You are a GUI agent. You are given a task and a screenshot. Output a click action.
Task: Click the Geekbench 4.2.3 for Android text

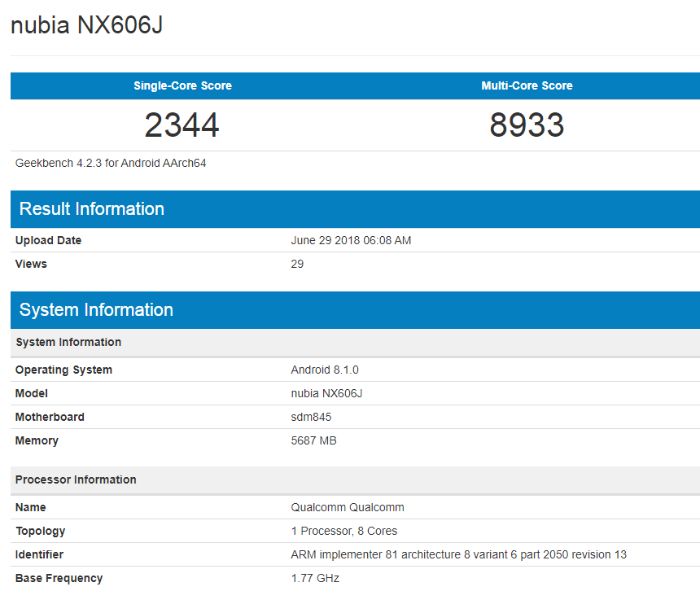111,163
